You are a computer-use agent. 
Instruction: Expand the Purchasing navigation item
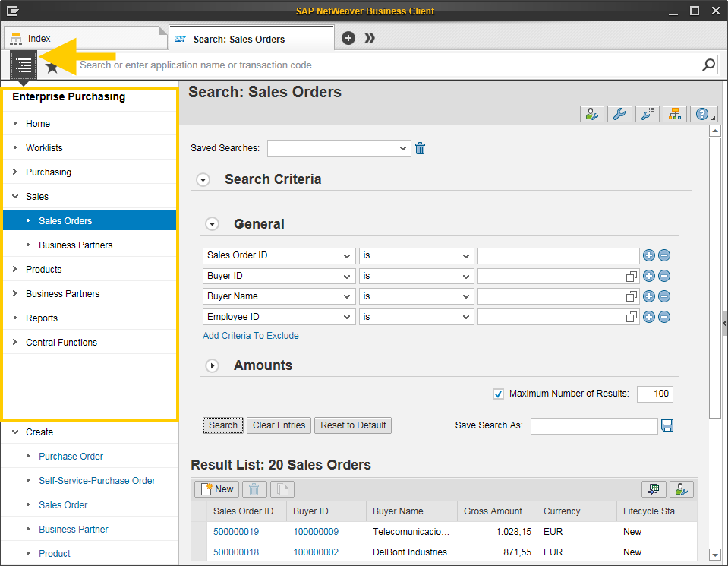click(x=15, y=172)
